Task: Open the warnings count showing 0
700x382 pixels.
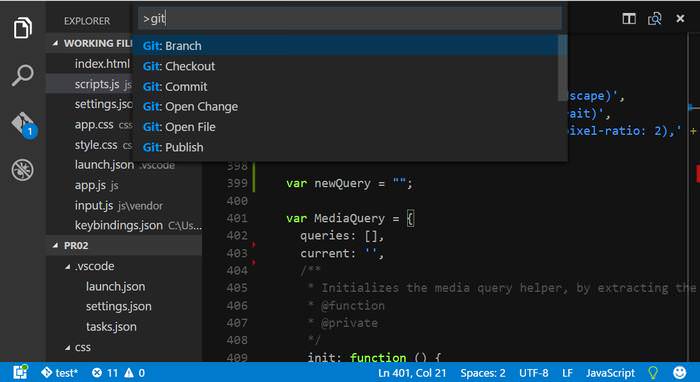Action: (134, 373)
